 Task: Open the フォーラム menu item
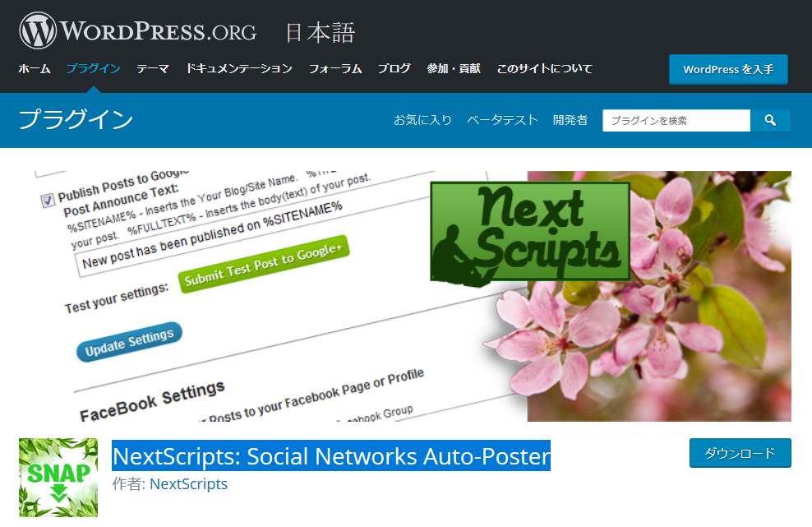pos(335,68)
